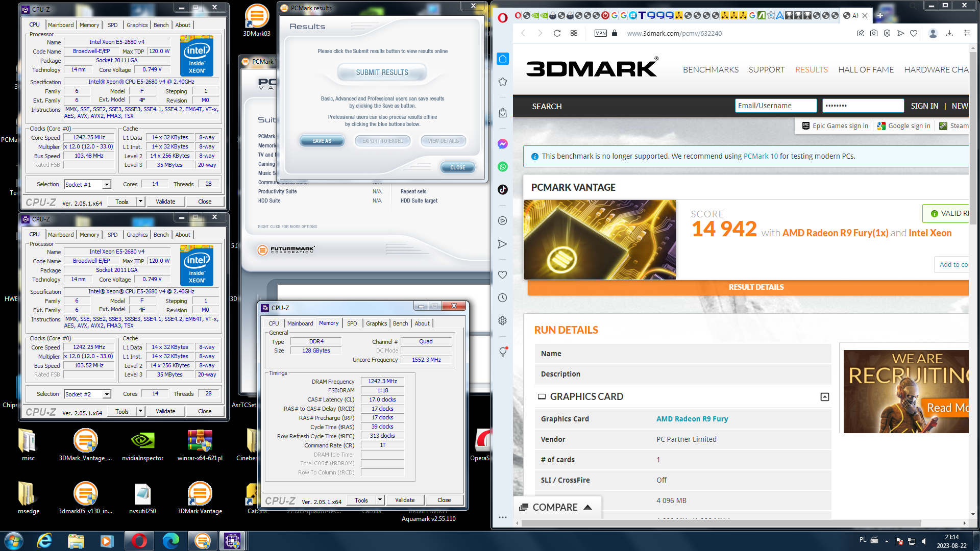This screenshot has width=980, height=551.
Task: Select the nvidiaInspector desktop icon
Action: [x=142, y=445]
